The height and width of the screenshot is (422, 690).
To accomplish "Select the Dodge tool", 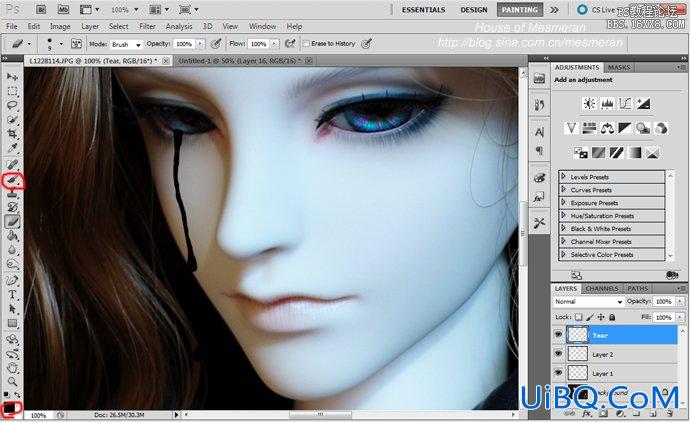I will 12,264.
